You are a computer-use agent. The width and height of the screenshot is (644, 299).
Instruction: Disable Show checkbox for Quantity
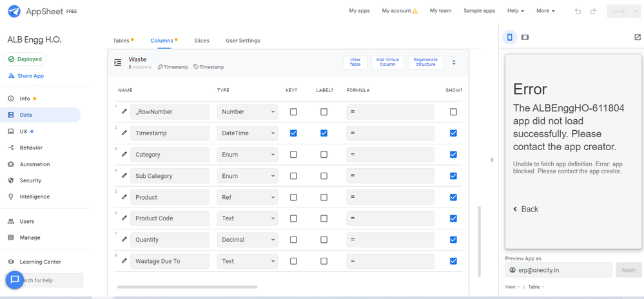pyautogui.click(x=453, y=240)
